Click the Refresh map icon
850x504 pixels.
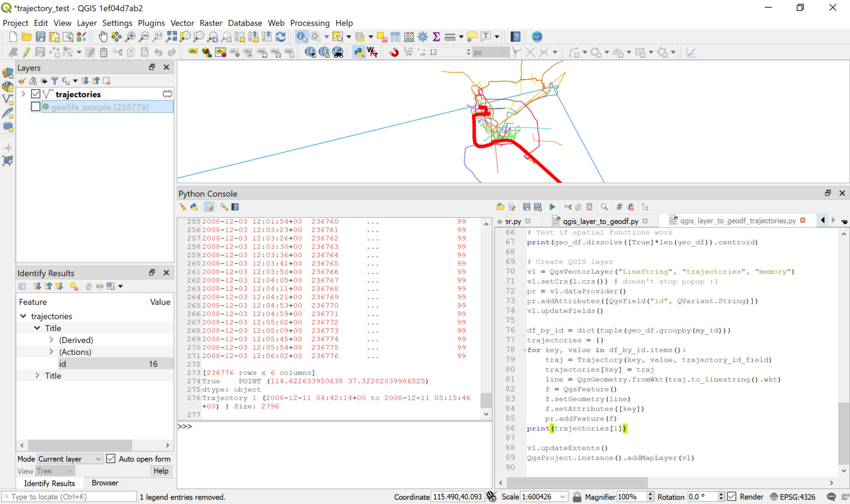[281, 36]
